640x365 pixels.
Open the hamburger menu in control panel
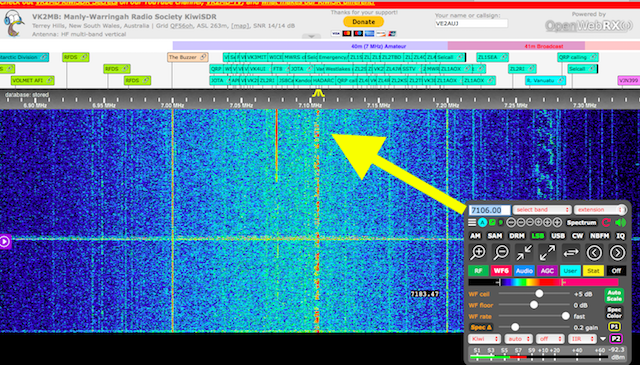[x=472, y=223]
